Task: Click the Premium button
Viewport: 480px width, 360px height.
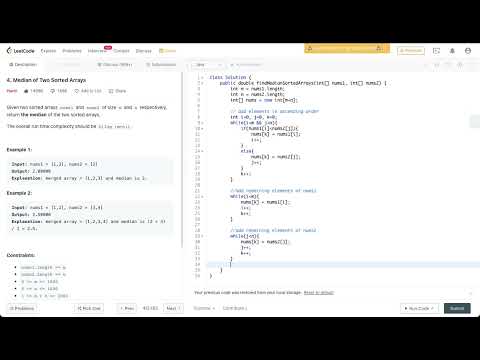Action: pyautogui.click(x=411, y=51)
